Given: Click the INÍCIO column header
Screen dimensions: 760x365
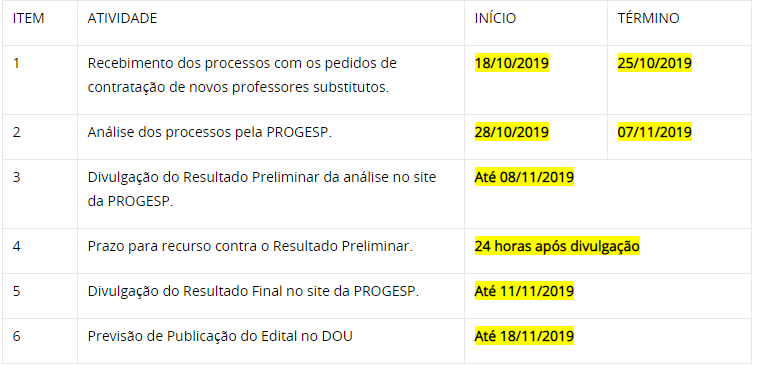Looking at the screenshot, I should pos(495,18).
